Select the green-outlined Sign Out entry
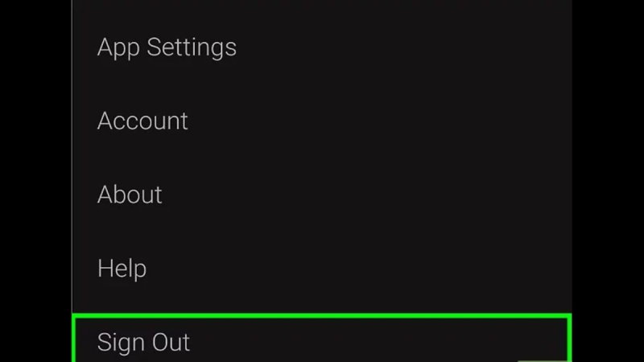 (321, 339)
